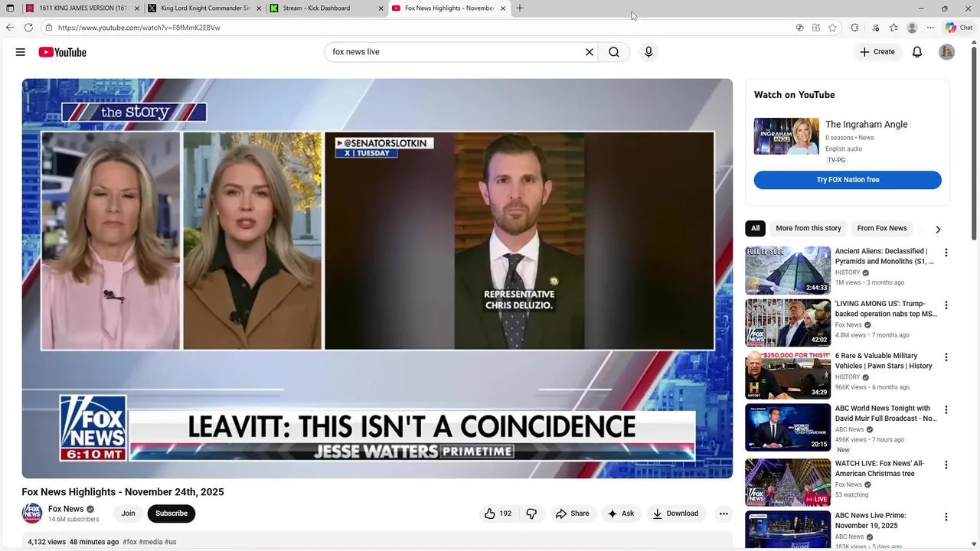The image size is (980, 551).
Task: Open the favorites list icon in the toolbar
Action: [x=893, y=28]
